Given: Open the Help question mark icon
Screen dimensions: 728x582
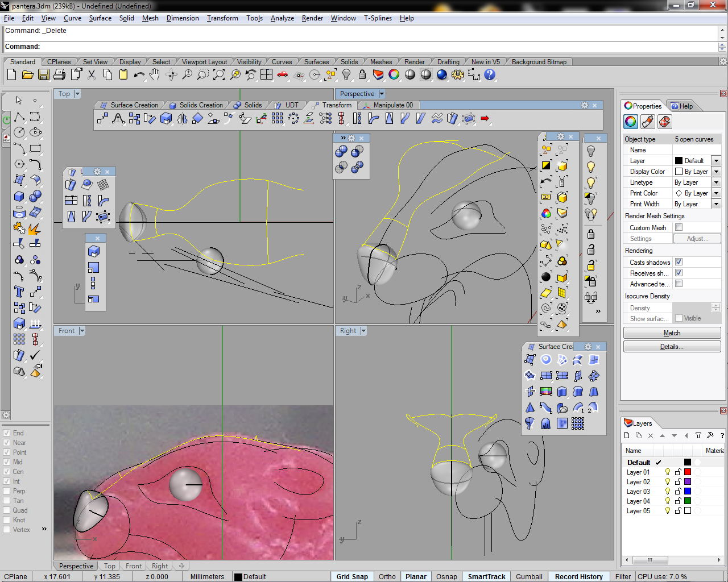Looking at the screenshot, I should click(x=490, y=74).
